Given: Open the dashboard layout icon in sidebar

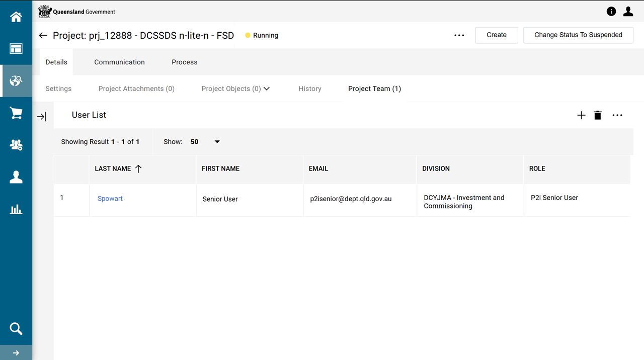Looking at the screenshot, I should point(16,49).
